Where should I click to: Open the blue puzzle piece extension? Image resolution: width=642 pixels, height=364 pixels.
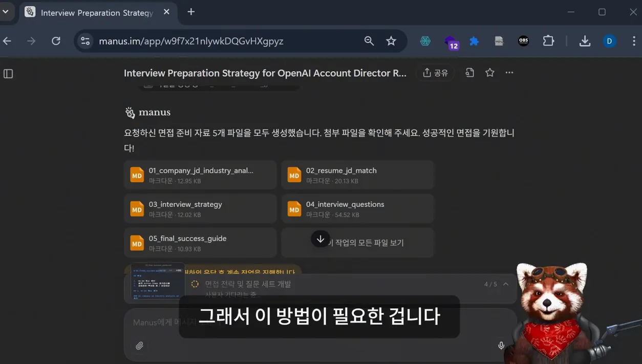click(x=474, y=41)
